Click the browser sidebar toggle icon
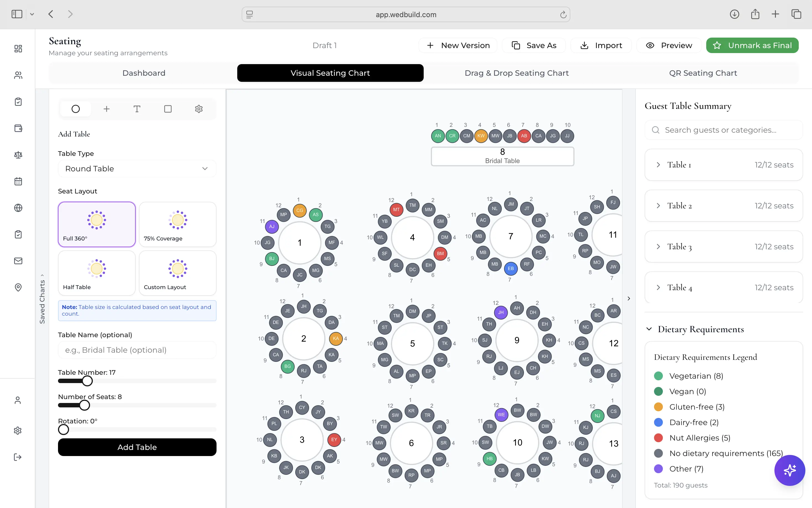Screen dimensions: 812x508 click(x=17, y=14)
